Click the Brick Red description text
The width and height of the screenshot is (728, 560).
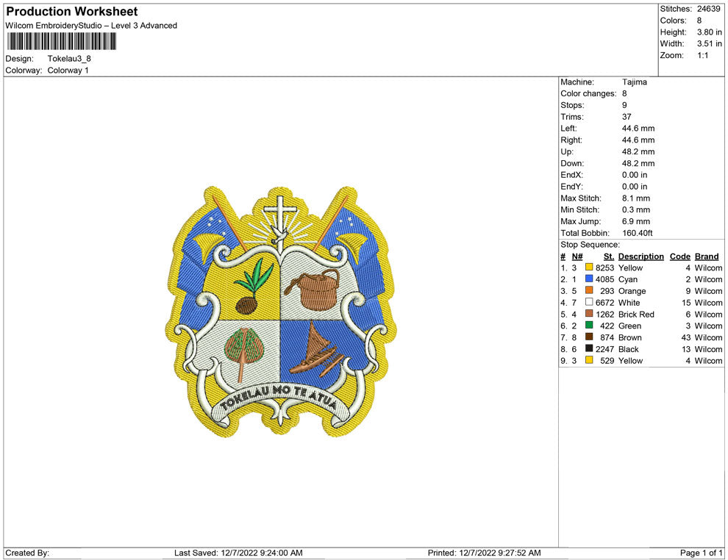[x=636, y=314]
